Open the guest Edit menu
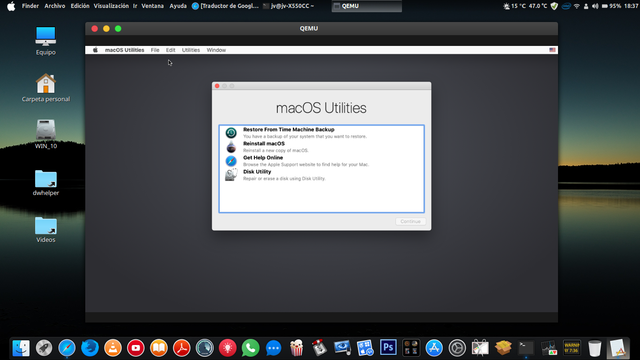This screenshot has height=360, width=640. pos(171,50)
